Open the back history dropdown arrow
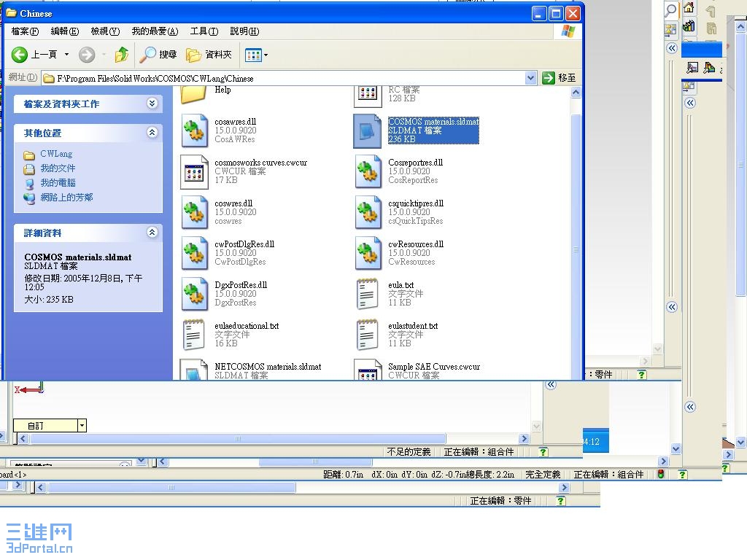Screen dimensions: 747x560 (66, 55)
